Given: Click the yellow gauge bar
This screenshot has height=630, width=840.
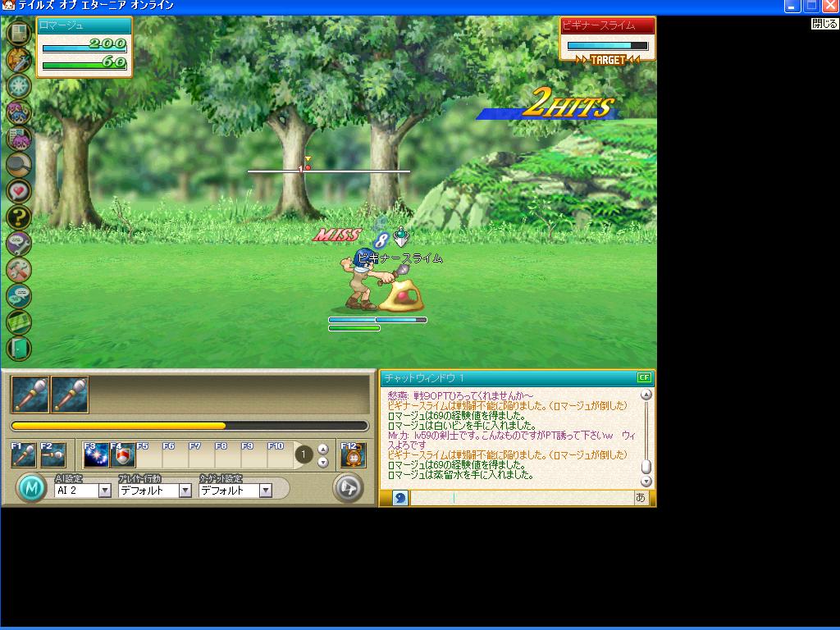Looking at the screenshot, I should click(189, 426).
